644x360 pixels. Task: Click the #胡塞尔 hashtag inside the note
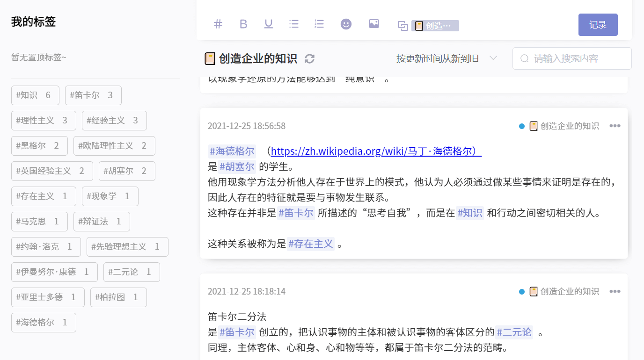tap(237, 166)
